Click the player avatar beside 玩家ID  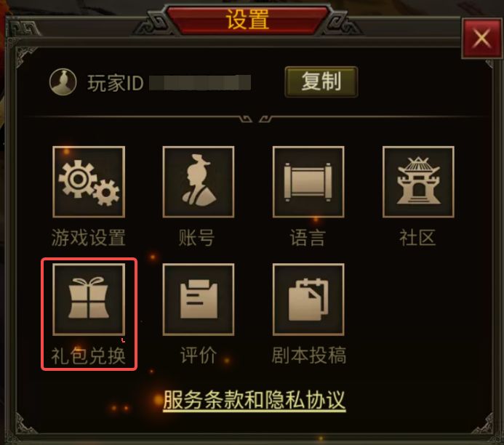[63, 82]
